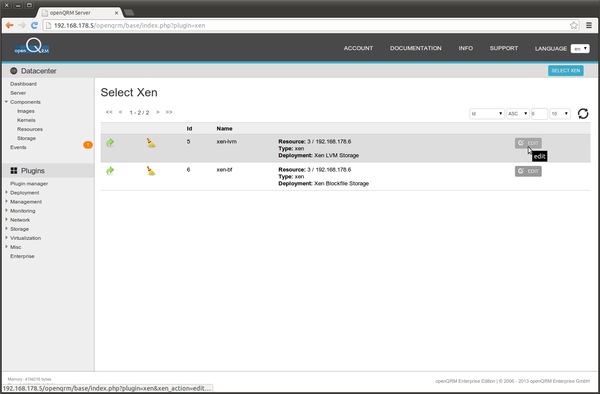The width and height of the screenshot is (600, 394).
Task: Open the Info menu
Action: click(x=466, y=48)
